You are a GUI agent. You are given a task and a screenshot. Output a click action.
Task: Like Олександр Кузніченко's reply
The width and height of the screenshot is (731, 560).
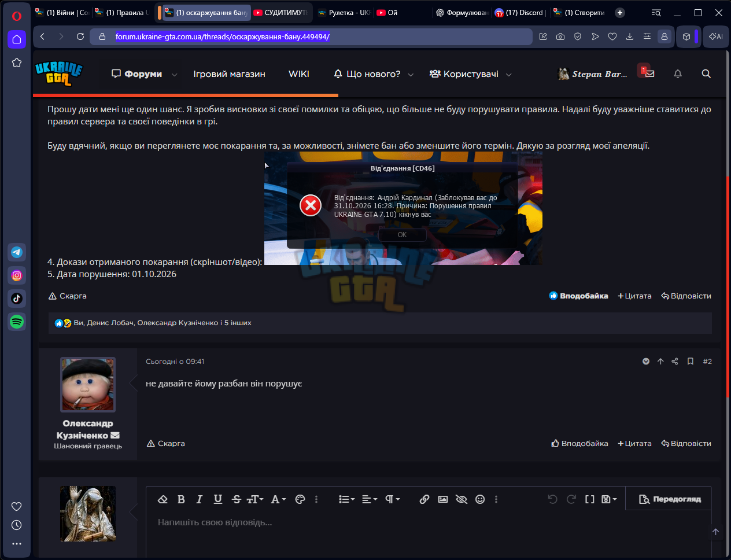pos(579,443)
